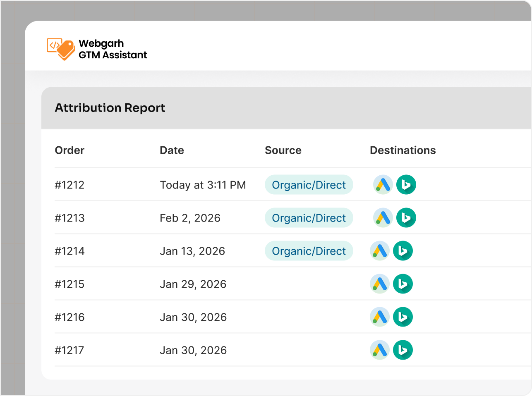Select the order number #1215
This screenshot has height=396, width=532.
(x=69, y=284)
